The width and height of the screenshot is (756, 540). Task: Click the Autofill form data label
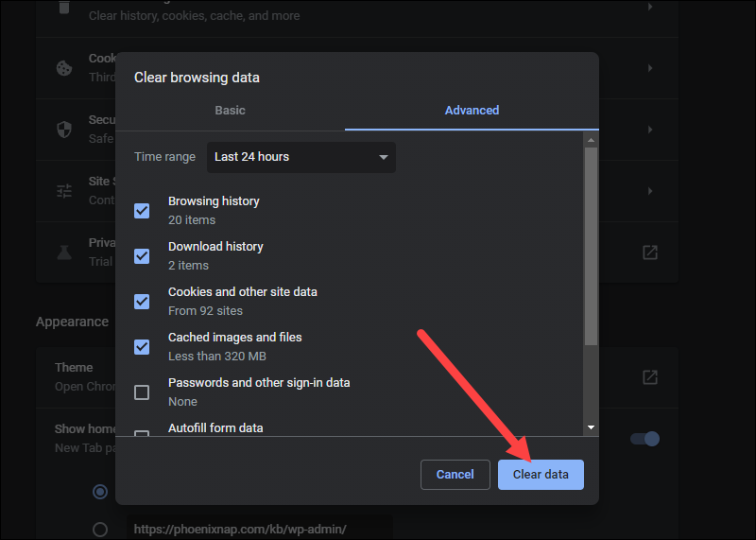tap(215, 428)
